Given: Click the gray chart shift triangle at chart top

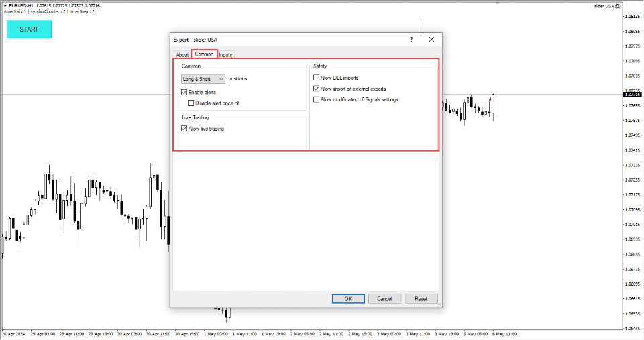Looking at the screenshot, I should [x=497, y=3].
